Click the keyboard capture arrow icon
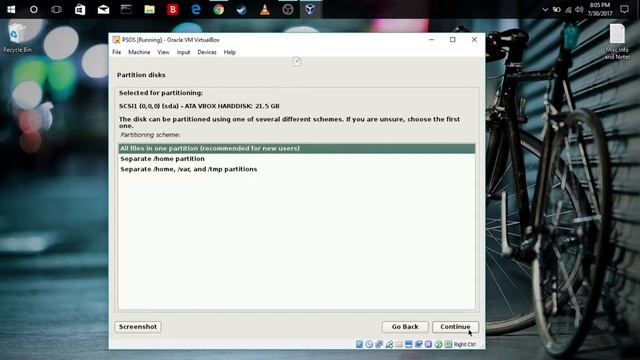Viewport: 640px width, 360px height. (448, 344)
